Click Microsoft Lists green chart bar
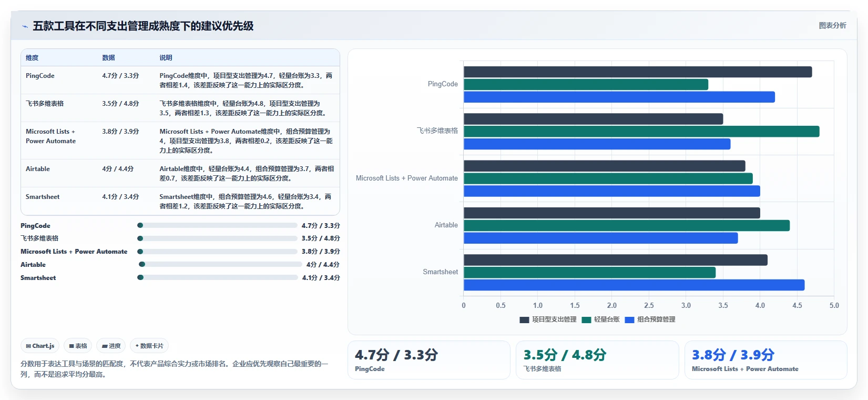 click(x=608, y=178)
